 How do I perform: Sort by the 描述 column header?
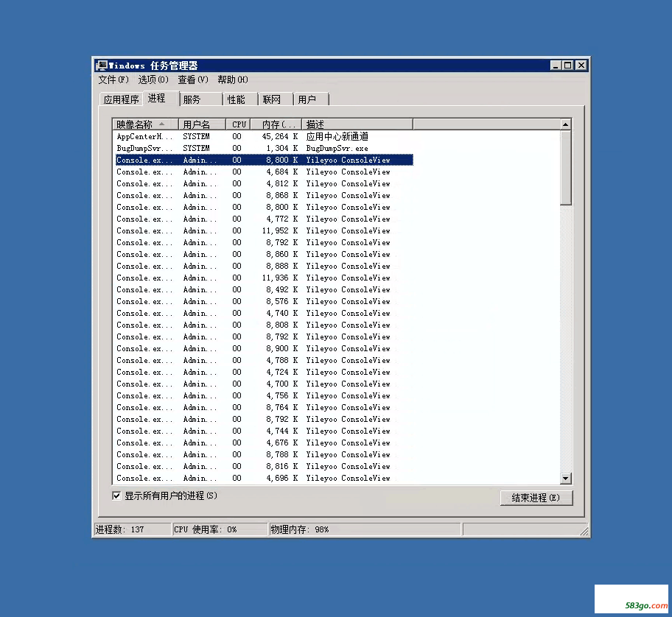click(357, 124)
